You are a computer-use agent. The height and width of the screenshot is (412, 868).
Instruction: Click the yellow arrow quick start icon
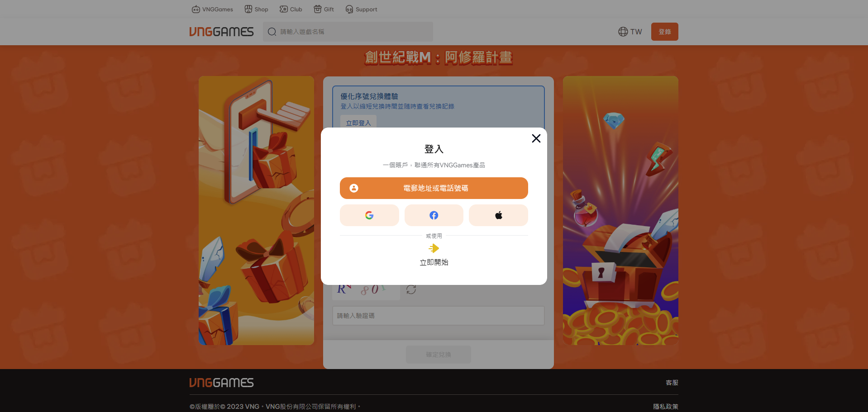click(x=434, y=248)
